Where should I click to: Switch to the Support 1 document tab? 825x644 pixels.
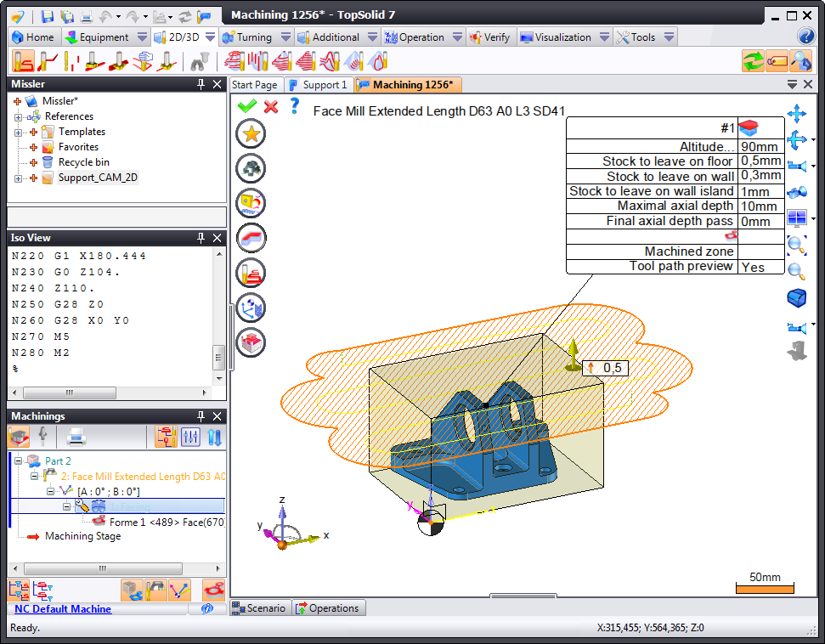point(318,85)
